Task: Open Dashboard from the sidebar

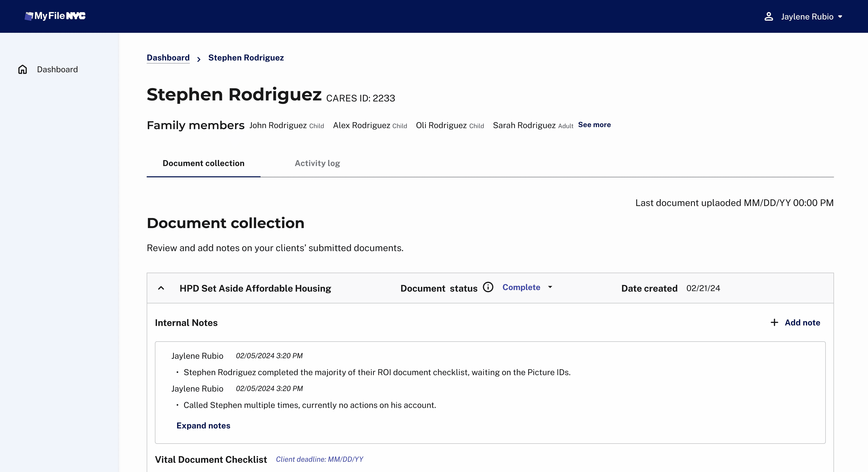Action: tap(57, 69)
